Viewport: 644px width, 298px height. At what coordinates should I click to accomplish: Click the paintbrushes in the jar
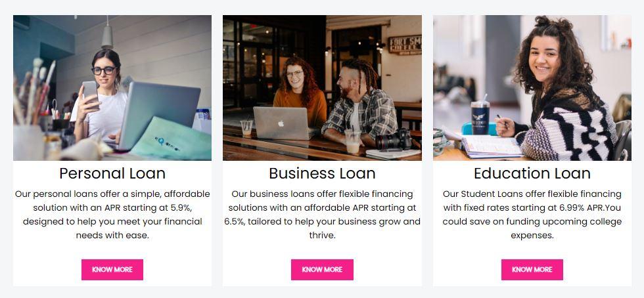coord(33,93)
